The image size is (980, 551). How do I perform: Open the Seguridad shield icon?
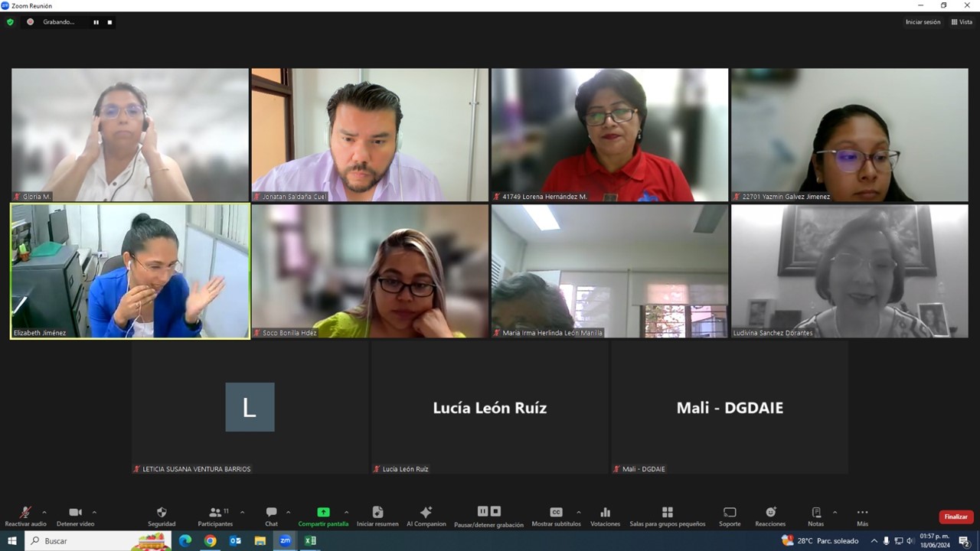(x=162, y=513)
